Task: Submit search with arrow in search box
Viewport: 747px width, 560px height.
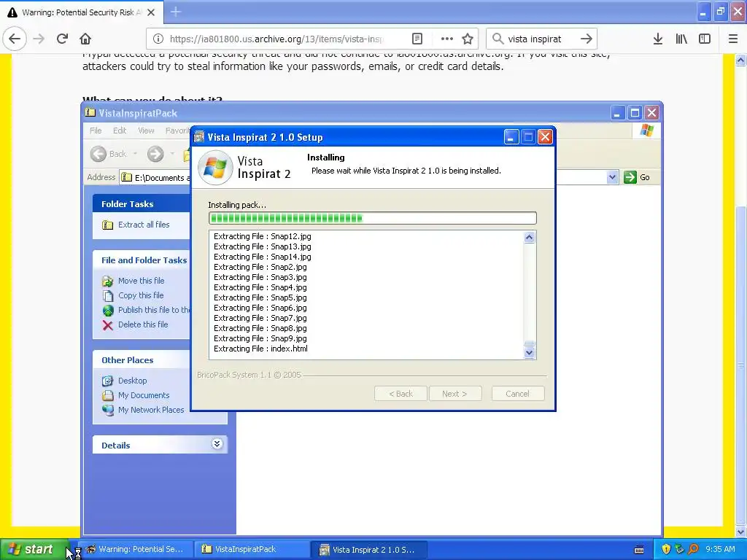Action: coord(587,39)
